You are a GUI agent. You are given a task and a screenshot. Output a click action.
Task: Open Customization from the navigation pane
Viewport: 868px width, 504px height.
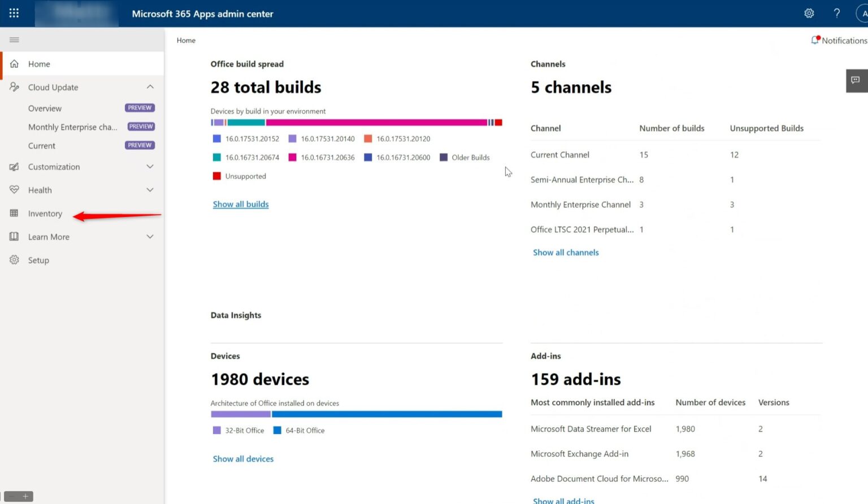tap(54, 167)
